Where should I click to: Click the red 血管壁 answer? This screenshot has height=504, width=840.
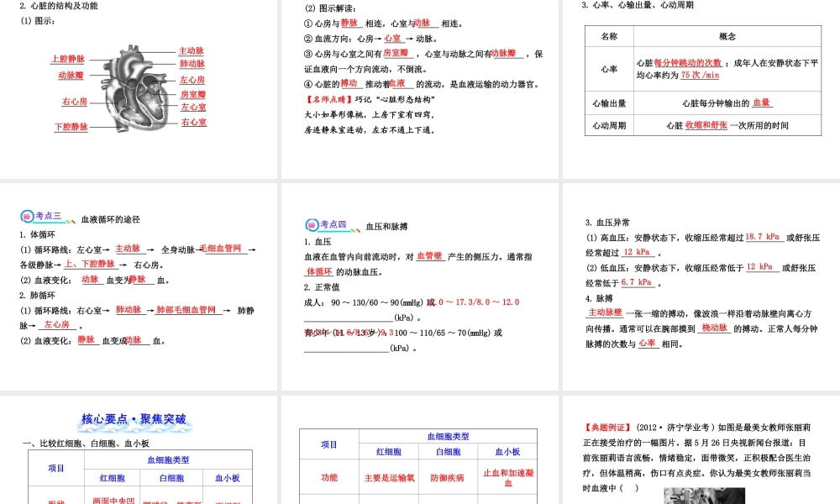[x=429, y=256]
